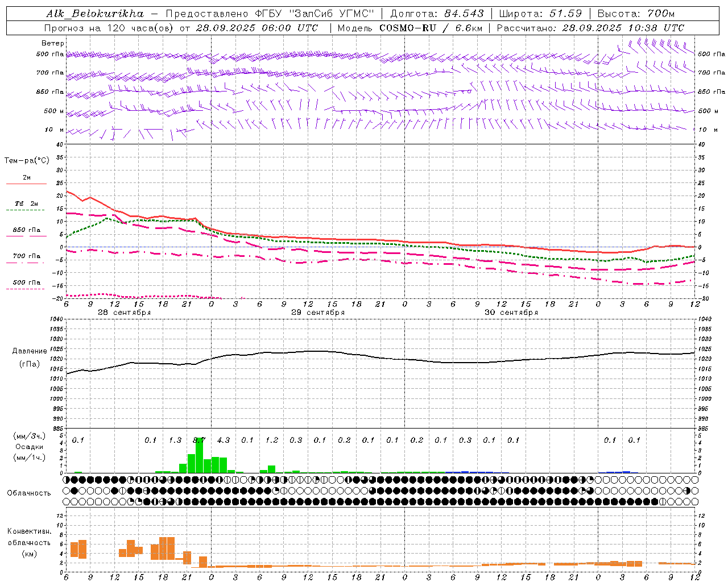This screenshot has height=582, width=728.
Task: Select the 850 гПа temperature legend entry
Action: [x=27, y=230]
